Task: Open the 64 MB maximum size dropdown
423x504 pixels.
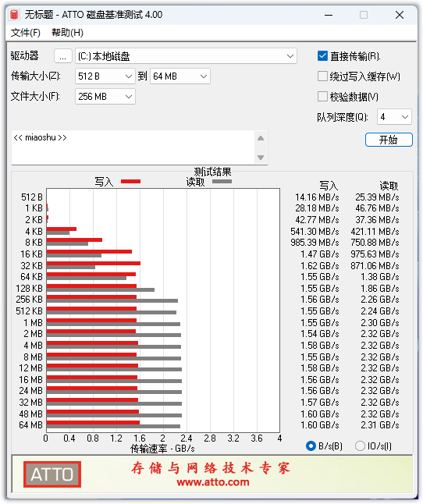Action: tap(180, 76)
